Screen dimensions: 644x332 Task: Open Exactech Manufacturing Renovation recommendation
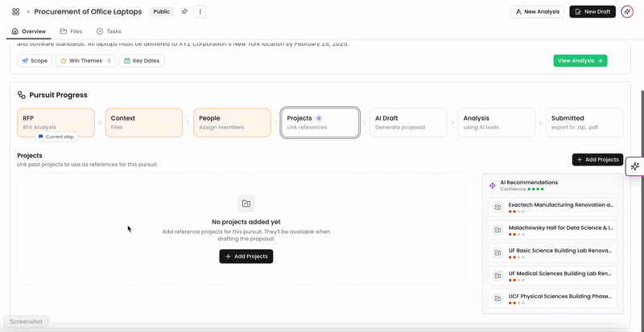[552, 207]
